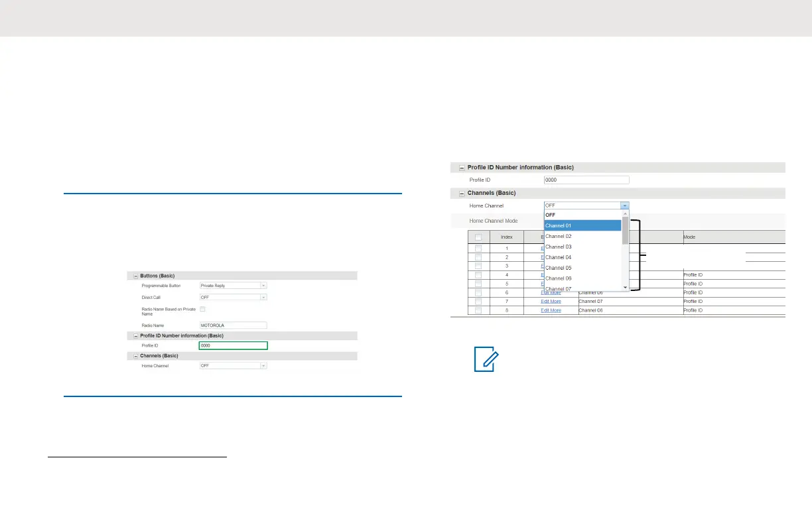Collapse the Buttons (Basic) section

tap(136, 275)
